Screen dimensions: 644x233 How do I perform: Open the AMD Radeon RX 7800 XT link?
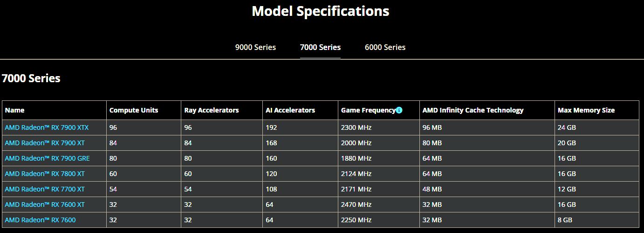pos(45,174)
